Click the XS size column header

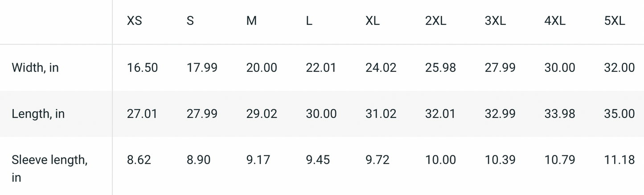pos(135,21)
